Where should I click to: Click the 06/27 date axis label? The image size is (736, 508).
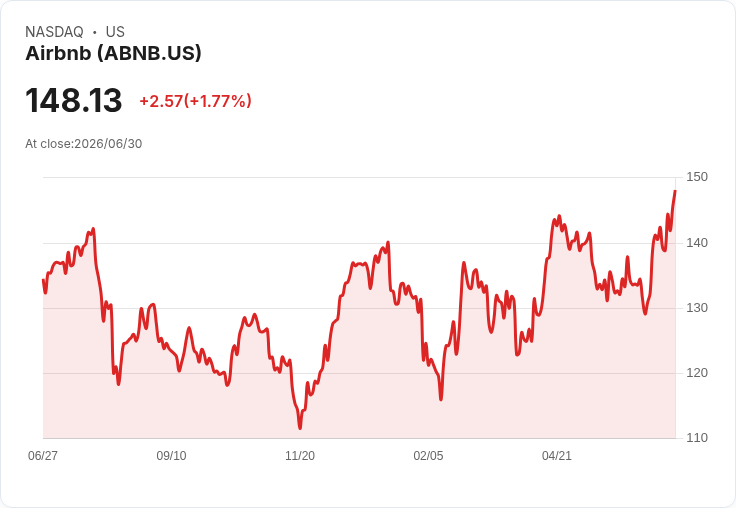click(43, 455)
